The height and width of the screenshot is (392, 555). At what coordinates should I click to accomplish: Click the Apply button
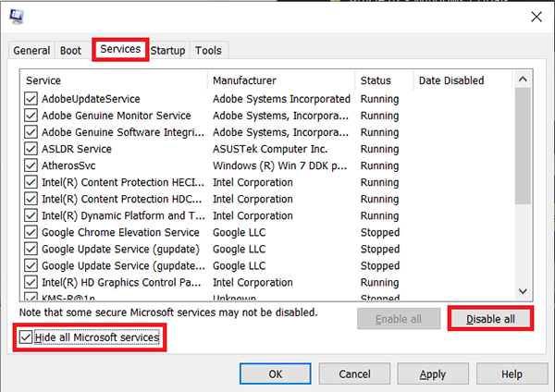(x=433, y=374)
